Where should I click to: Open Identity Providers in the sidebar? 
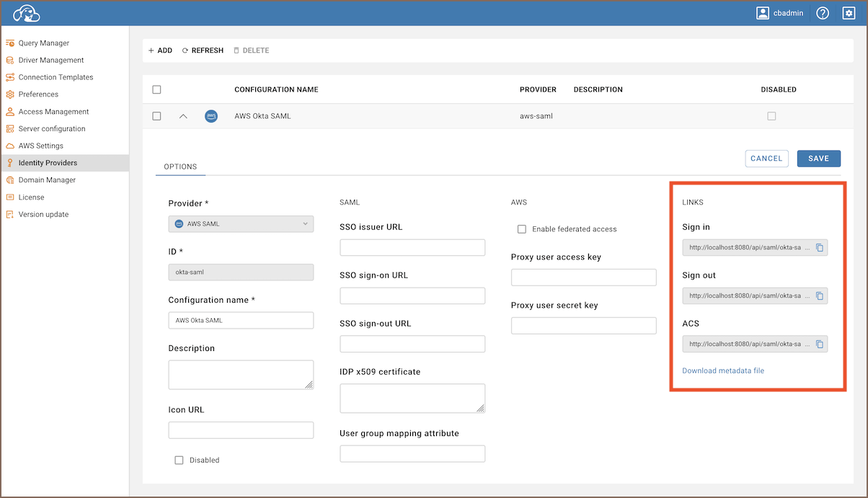coord(48,163)
